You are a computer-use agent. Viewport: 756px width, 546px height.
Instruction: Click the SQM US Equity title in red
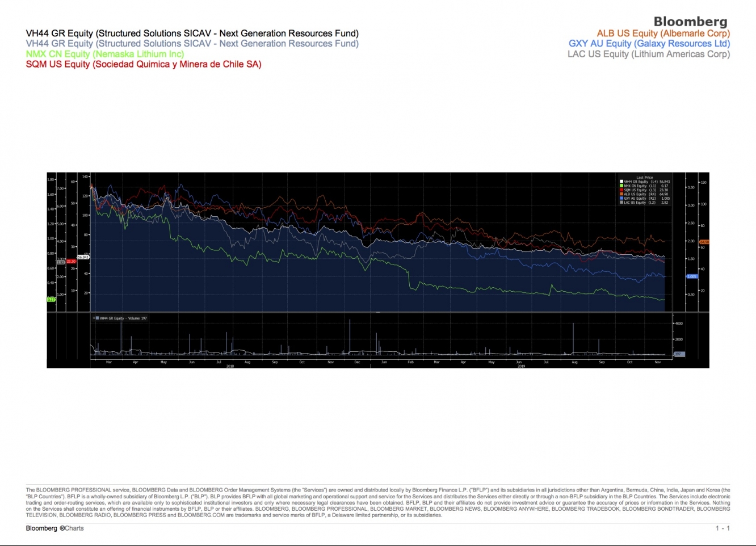pyautogui.click(x=144, y=64)
